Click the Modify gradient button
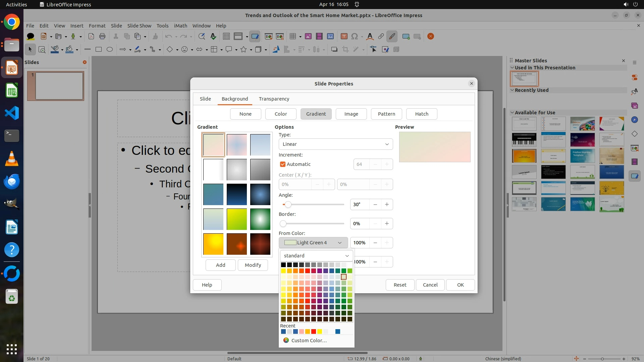Screen dimensions: 644x362 point(253,265)
